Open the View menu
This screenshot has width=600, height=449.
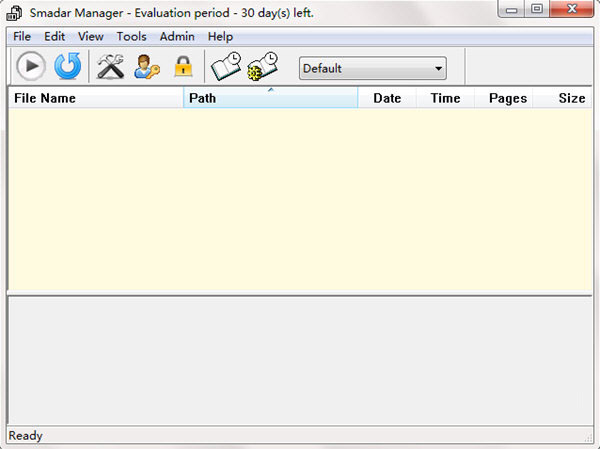click(x=91, y=36)
